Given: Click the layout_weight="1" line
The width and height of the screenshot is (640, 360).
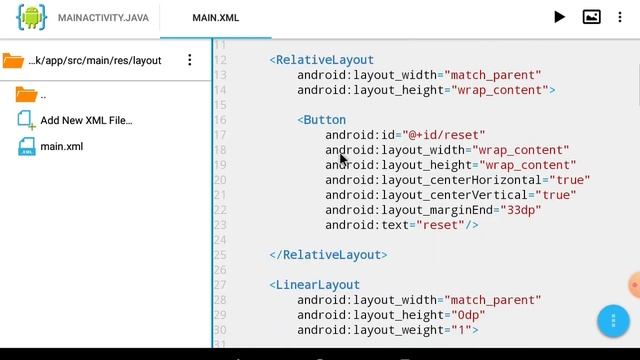Looking at the screenshot, I should tap(388, 330).
